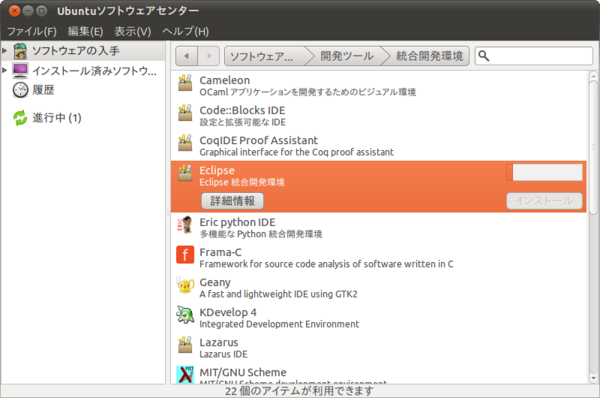Click the scrollbar down arrow
The height and width of the screenshot is (398, 600).
tap(593, 378)
